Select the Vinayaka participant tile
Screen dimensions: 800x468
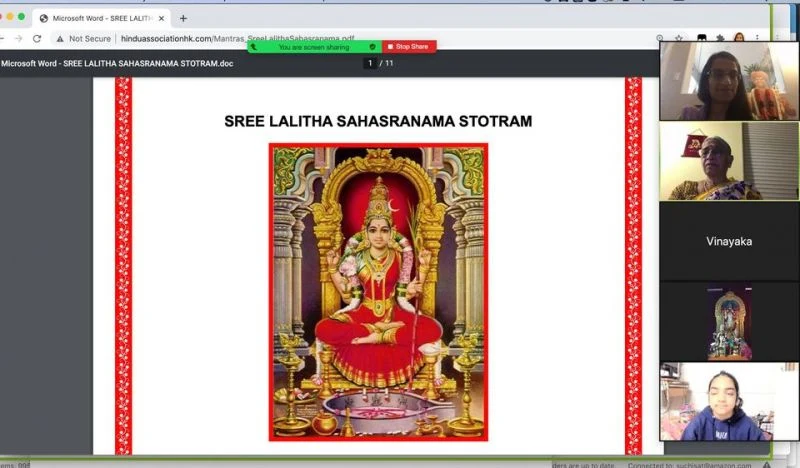click(x=729, y=241)
